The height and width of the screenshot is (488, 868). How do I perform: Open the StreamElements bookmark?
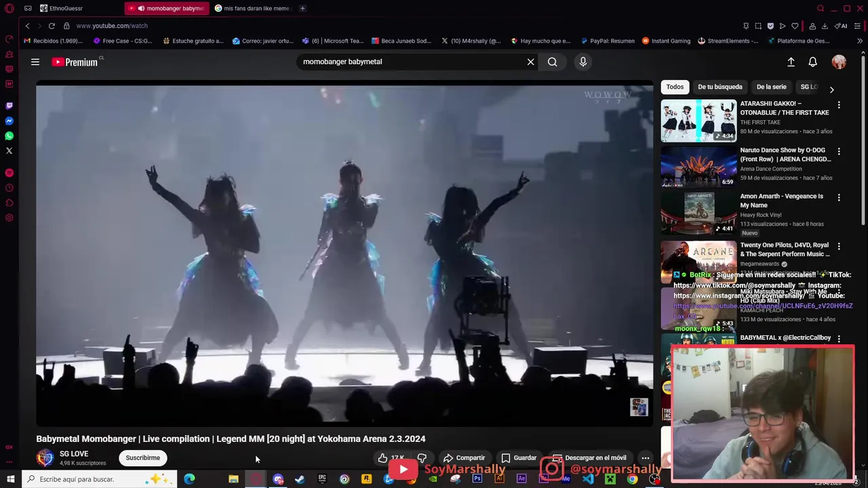pyautogui.click(x=728, y=41)
